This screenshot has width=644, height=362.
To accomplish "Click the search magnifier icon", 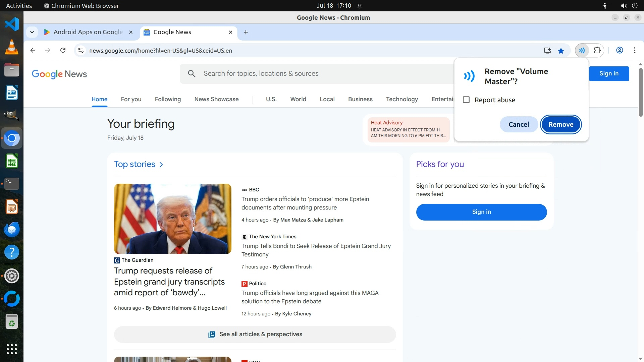I will pos(192,73).
